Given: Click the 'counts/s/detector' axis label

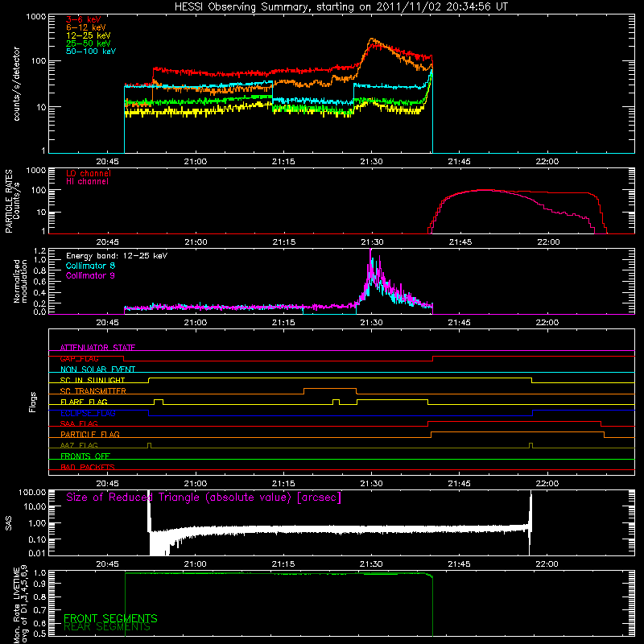Looking at the screenshot, I should pyautogui.click(x=17, y=84).
